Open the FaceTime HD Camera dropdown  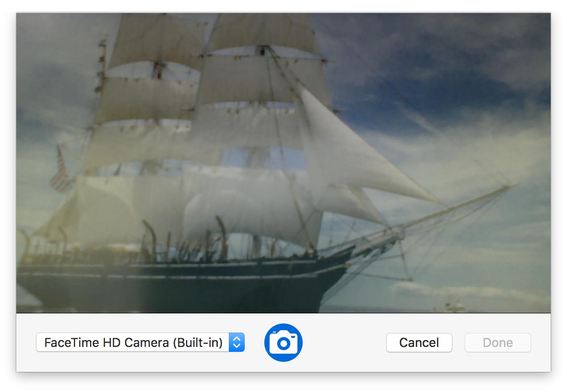[x=140, y=343]
